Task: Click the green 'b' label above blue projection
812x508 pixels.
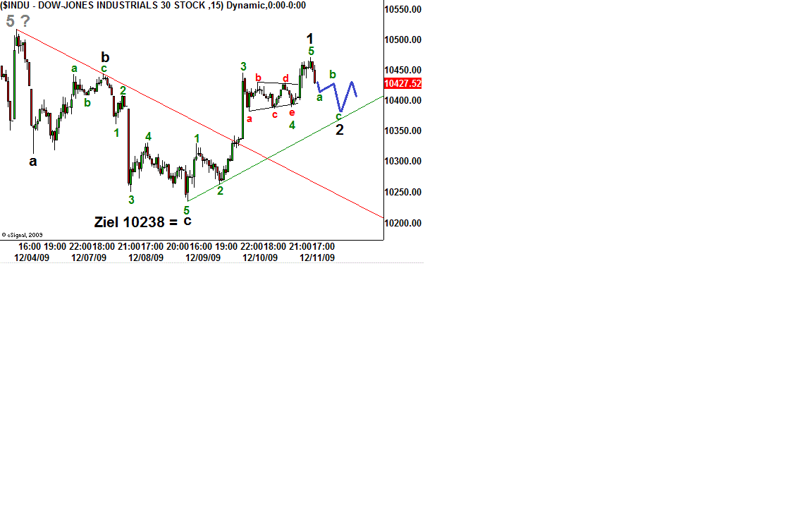Action: [x=333, y=74]
